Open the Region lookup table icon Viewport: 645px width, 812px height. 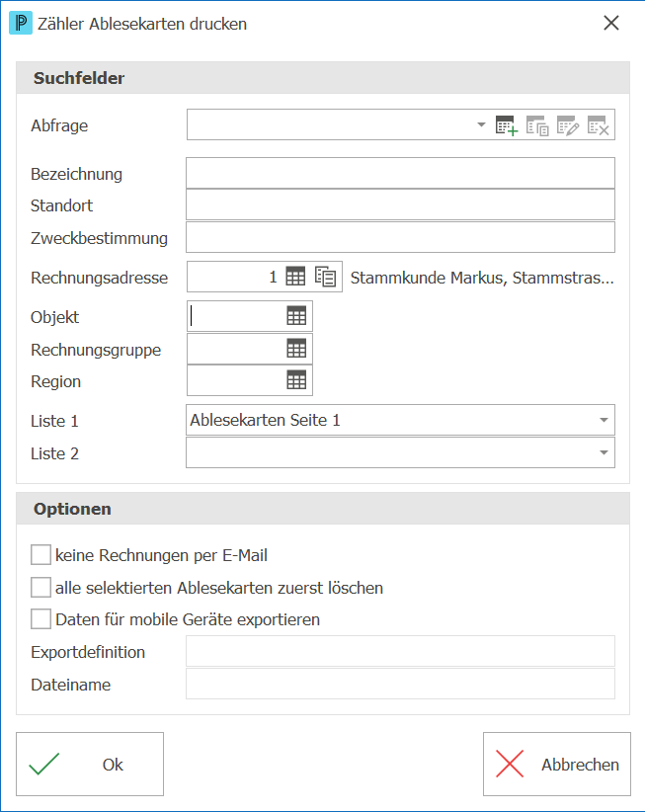(296, 380)
